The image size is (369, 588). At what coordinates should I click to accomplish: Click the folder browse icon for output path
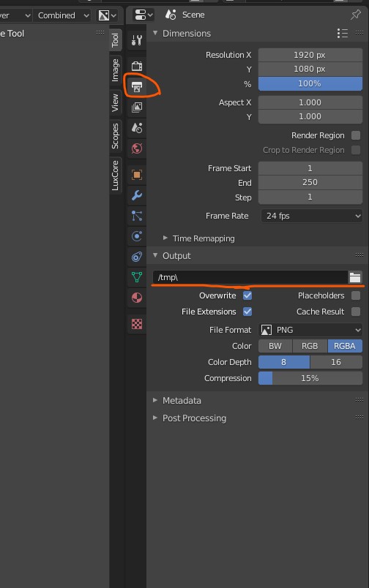coord(355,277)
